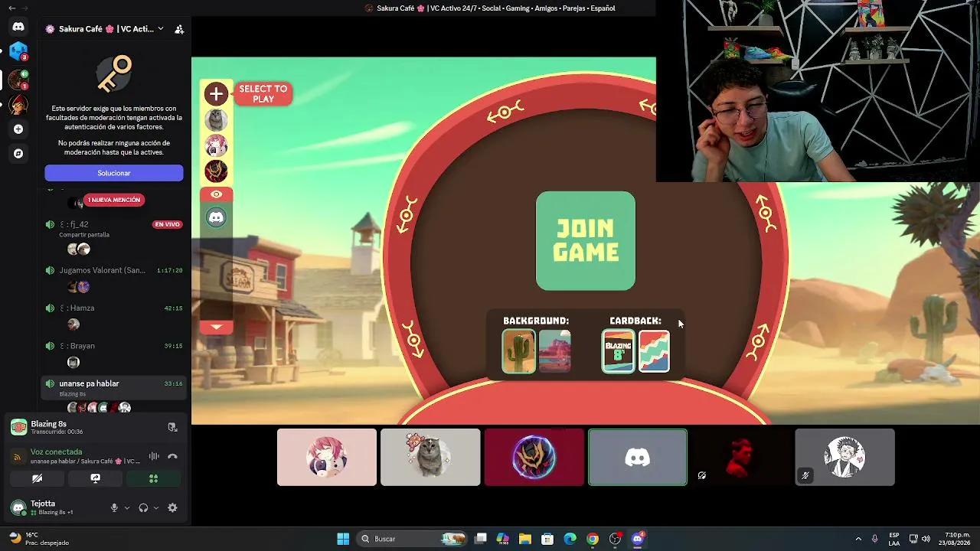The width and height of the screenshot is (980, 551).
Task: Open the Sakura Café server dropdown menu
Action: (x=160, y=29)
